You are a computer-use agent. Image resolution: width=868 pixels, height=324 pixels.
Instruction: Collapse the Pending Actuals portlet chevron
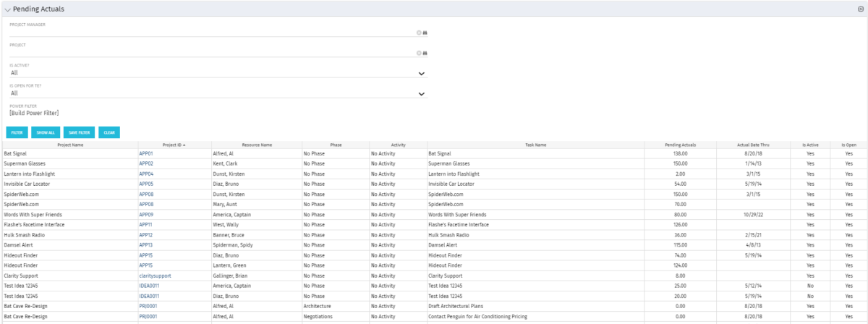[7, 9]
